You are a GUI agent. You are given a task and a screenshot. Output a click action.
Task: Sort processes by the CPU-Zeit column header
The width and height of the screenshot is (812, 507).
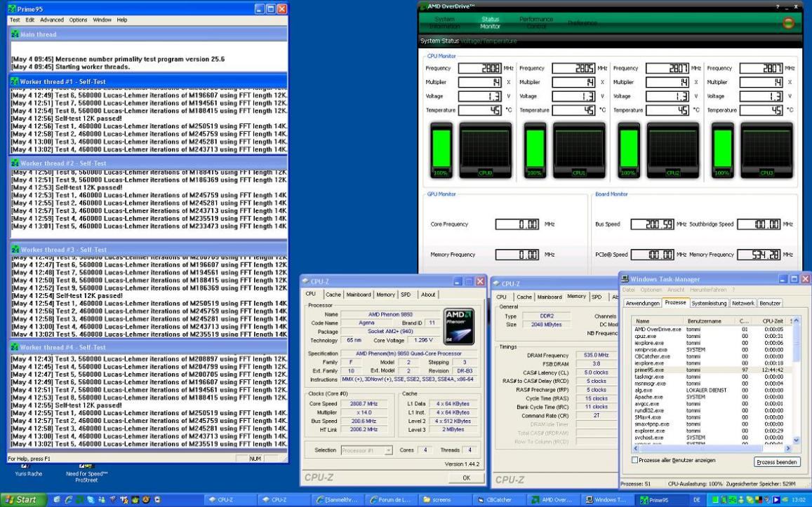769,321
